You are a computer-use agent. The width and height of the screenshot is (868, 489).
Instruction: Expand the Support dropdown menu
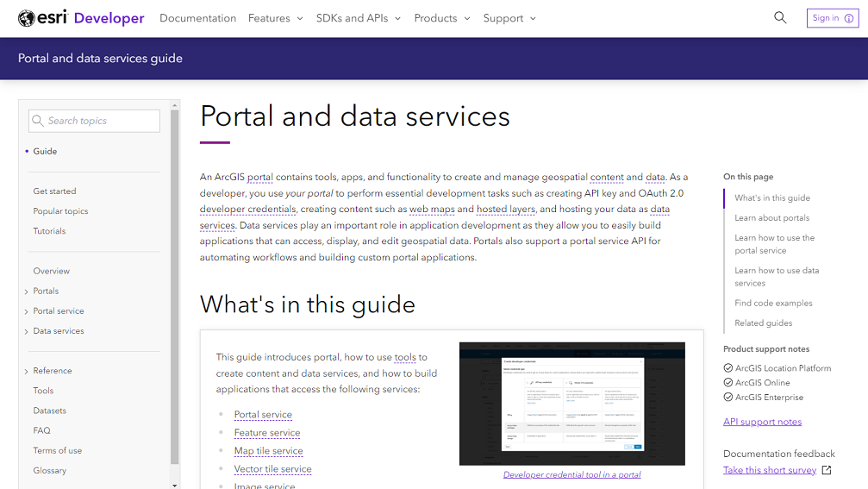point(509,18)
